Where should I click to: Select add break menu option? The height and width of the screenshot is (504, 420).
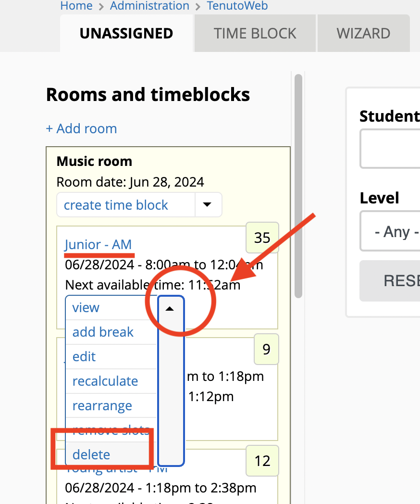(x=103, y=332)
